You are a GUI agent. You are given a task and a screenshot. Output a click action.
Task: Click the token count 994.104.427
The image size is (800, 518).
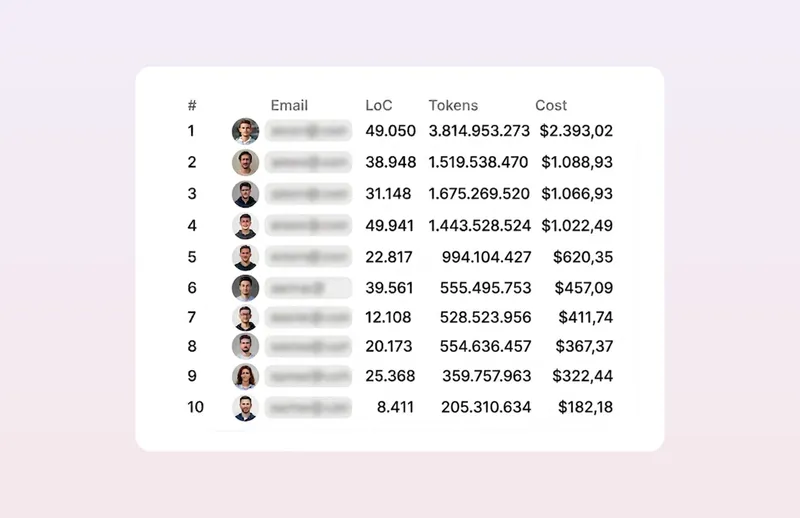(x=486, y=257)
